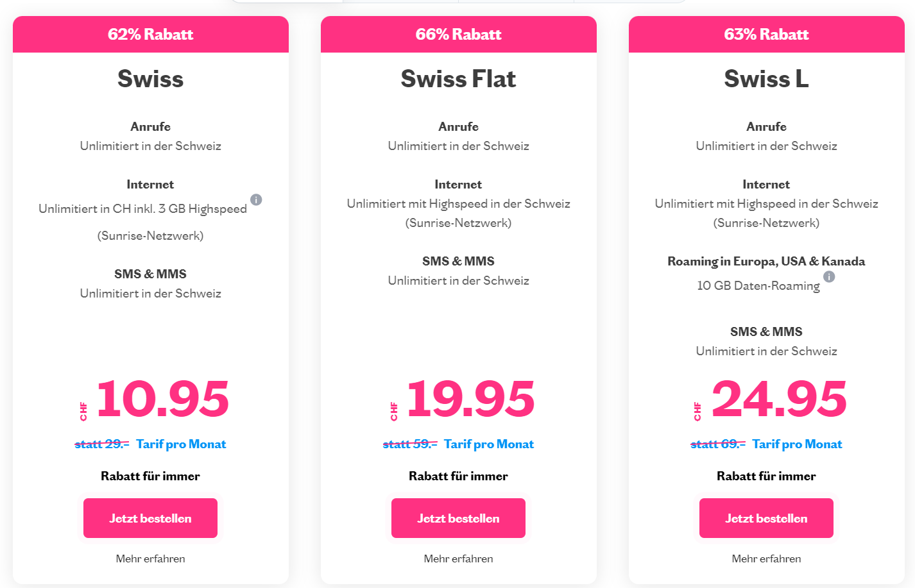This screenshot has width=915, height=588.
Task: Click the 10.95 price of Swiss plan
Action: coord(162,399)
